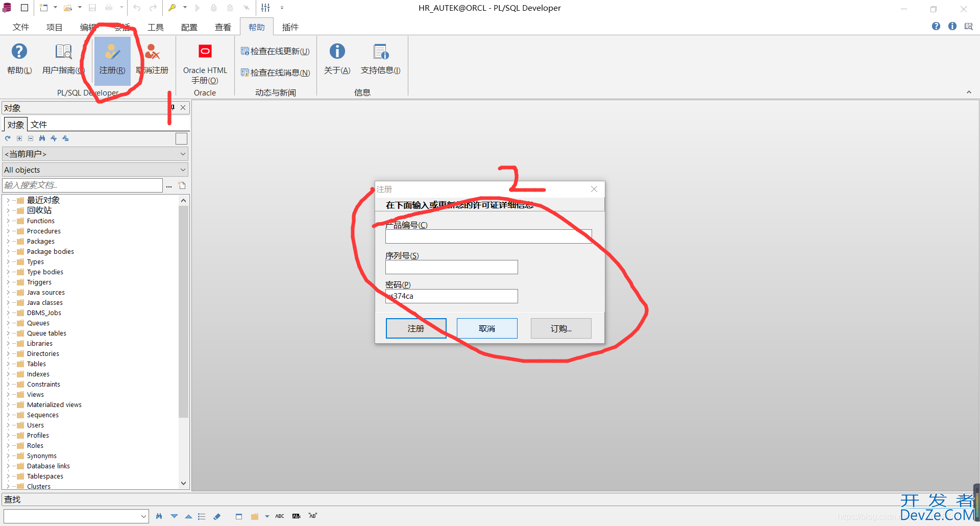
Task: Click the 输入搜索文档 search field
Action: point(83,185)
